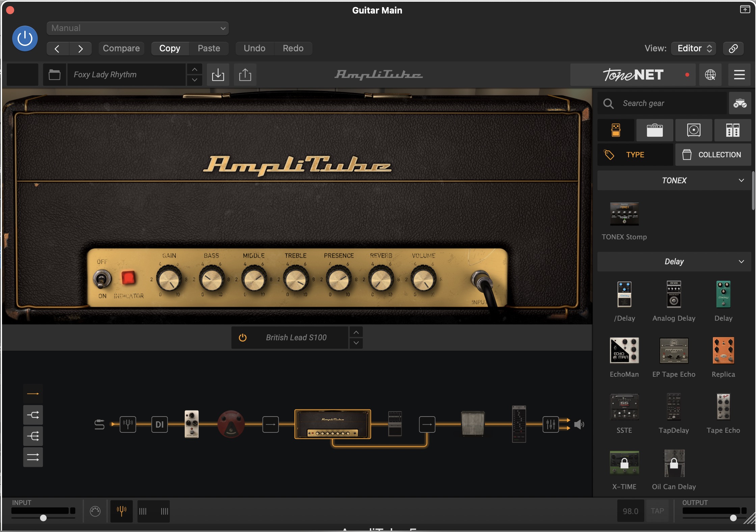Step to previous preset with up arrow
The height and width of the screenshot is (532, 756).
pyautogui.click(x=195, y=69)
